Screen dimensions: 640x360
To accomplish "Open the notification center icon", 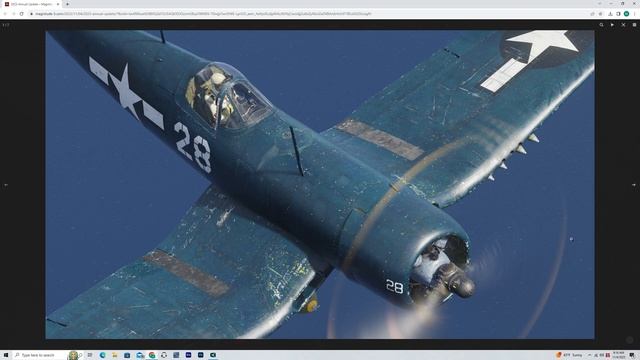I will pyautogui.click(x=632, y=355).
